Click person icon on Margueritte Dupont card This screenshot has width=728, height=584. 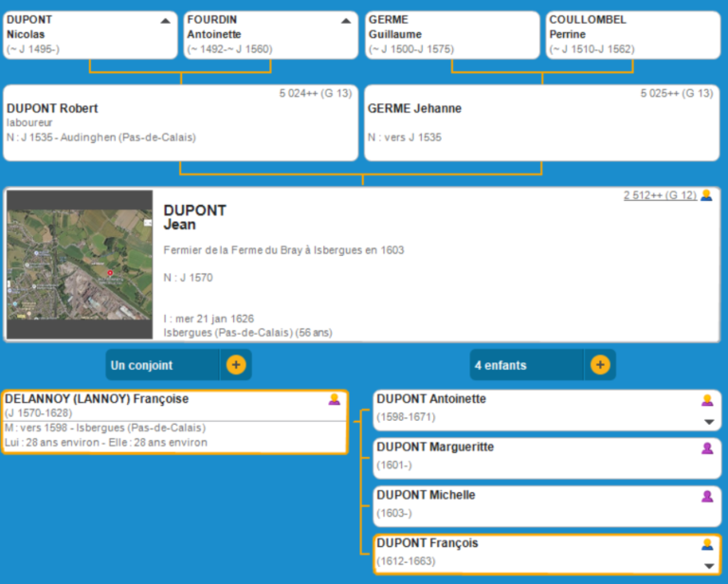706,447
